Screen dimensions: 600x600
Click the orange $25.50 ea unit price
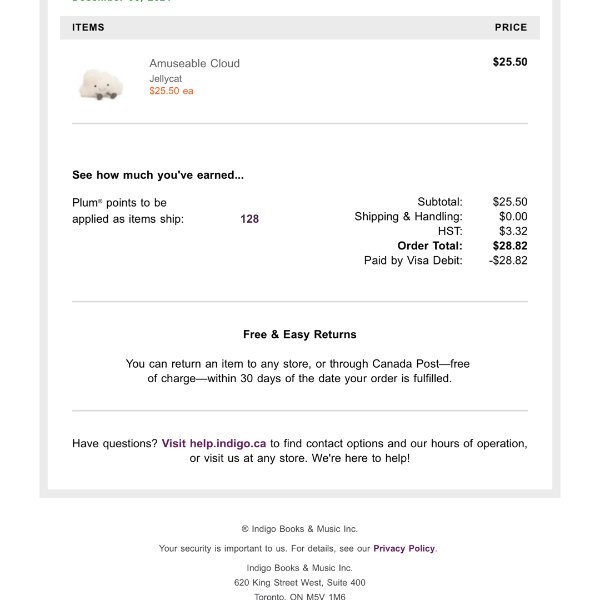pyautogui.click(x=171, y=91)
